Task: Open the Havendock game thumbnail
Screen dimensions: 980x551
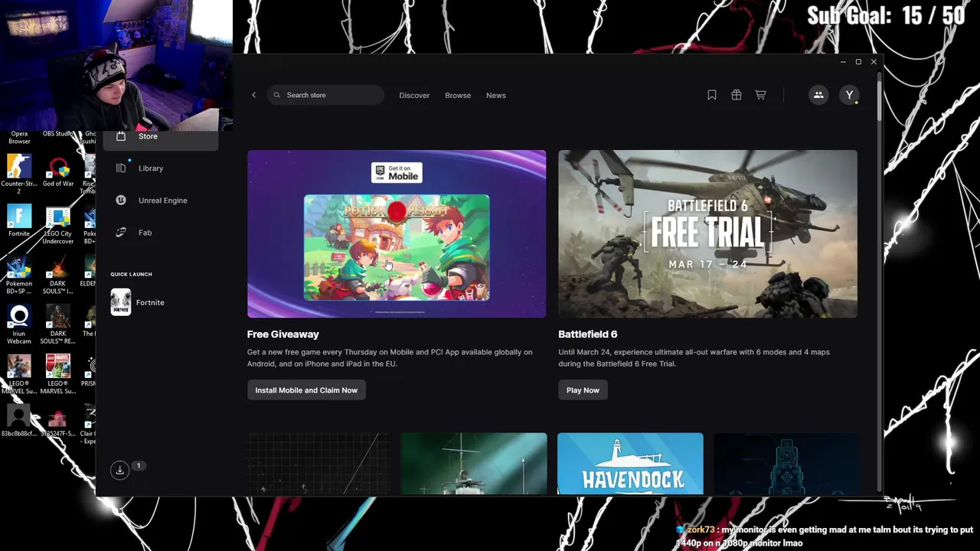Action: pyautogui.click(x=630, y=464)
